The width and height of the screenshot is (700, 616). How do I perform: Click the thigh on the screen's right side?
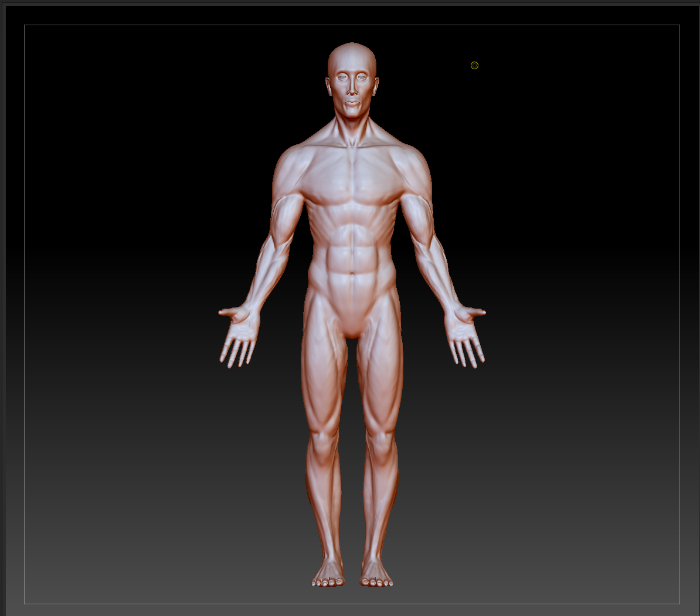click(x=381, y=375)
